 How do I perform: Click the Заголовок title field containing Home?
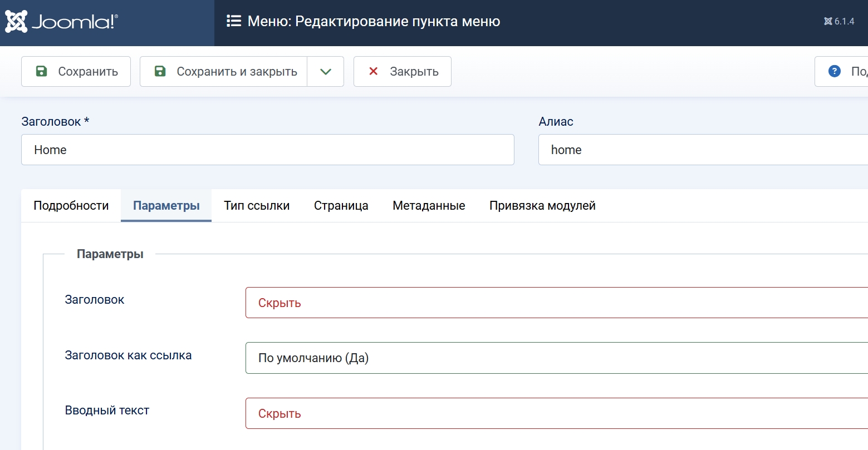tap(268, 150)
